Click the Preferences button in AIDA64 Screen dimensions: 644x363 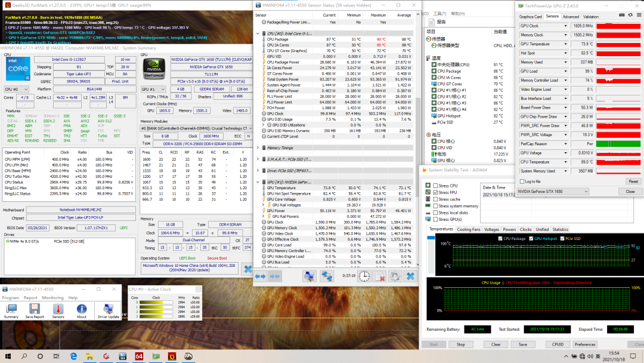(x=585, y=344)
